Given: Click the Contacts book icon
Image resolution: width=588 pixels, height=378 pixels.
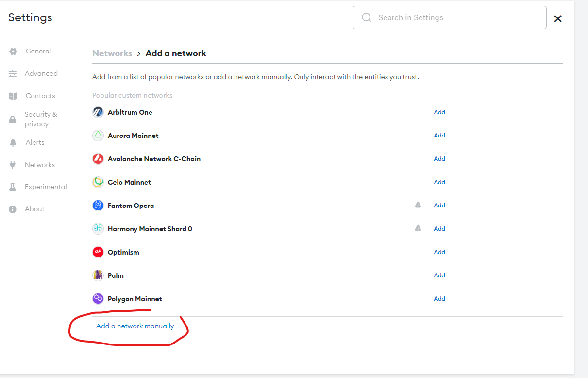Looking at the screenshot, I should (x=13, y=96).
